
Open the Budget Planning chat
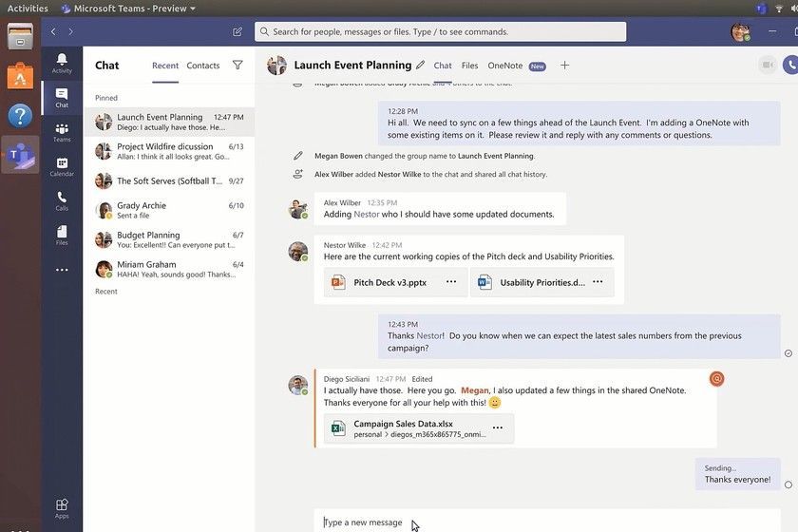[169, 239]
